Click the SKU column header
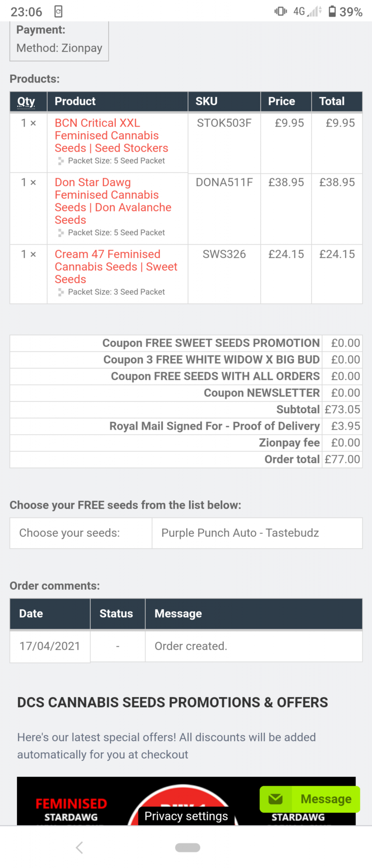Screen dimensions: 372x868 click(207, 102)
